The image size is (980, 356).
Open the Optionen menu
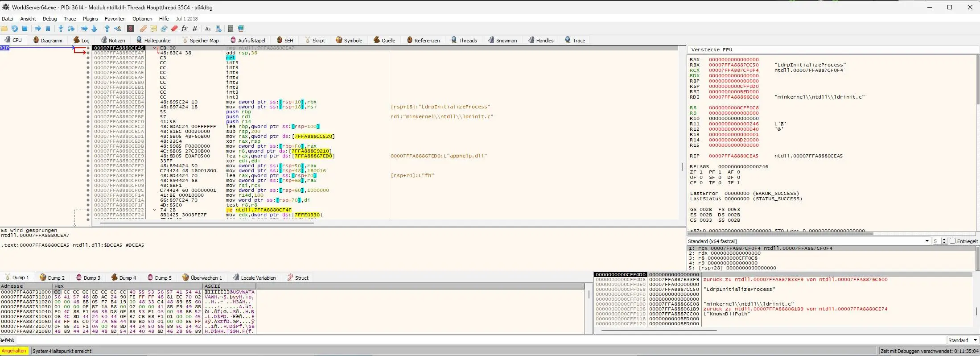[142, 19]
